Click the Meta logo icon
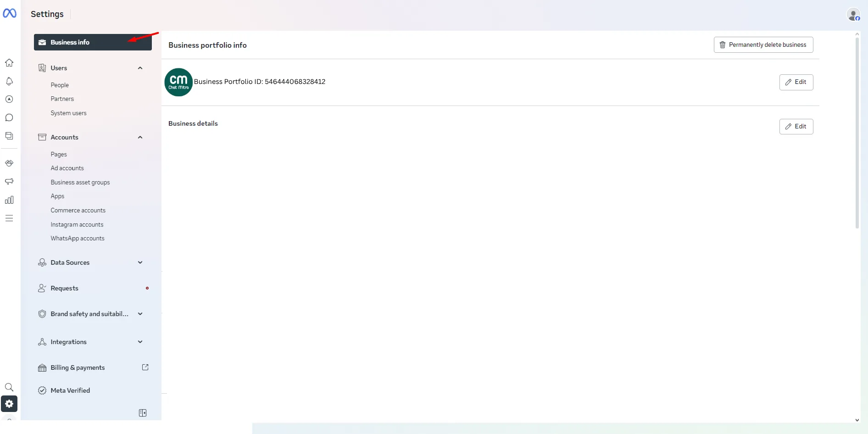This screenshot has width=868, height=434. [x=10, y=13]
